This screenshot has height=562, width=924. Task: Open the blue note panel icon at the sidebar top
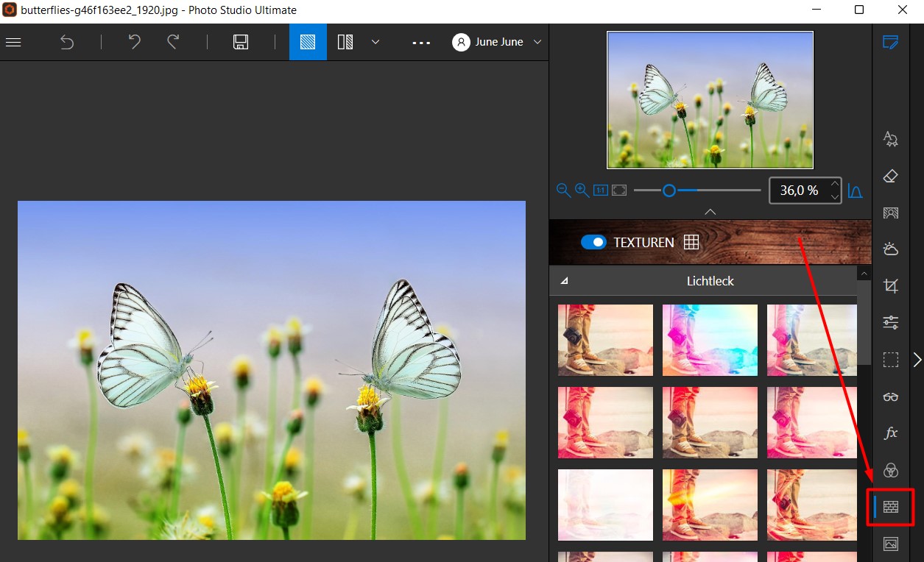[x=890, y=42]
